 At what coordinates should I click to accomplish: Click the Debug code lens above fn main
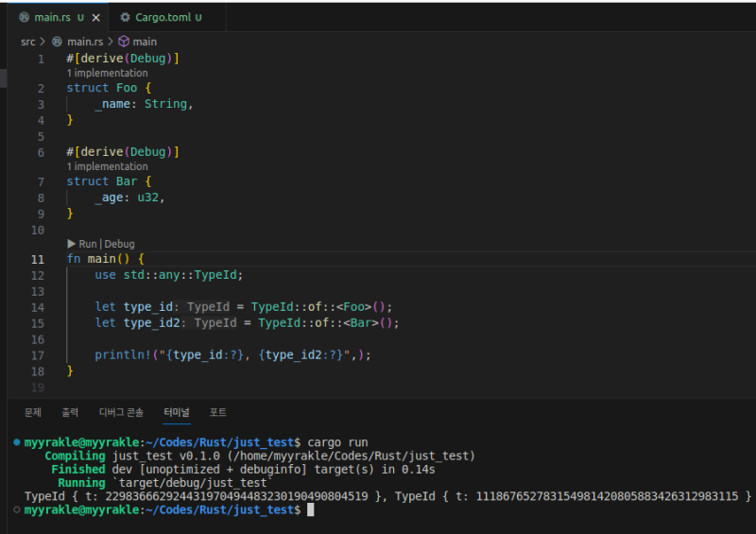(119, 244)
